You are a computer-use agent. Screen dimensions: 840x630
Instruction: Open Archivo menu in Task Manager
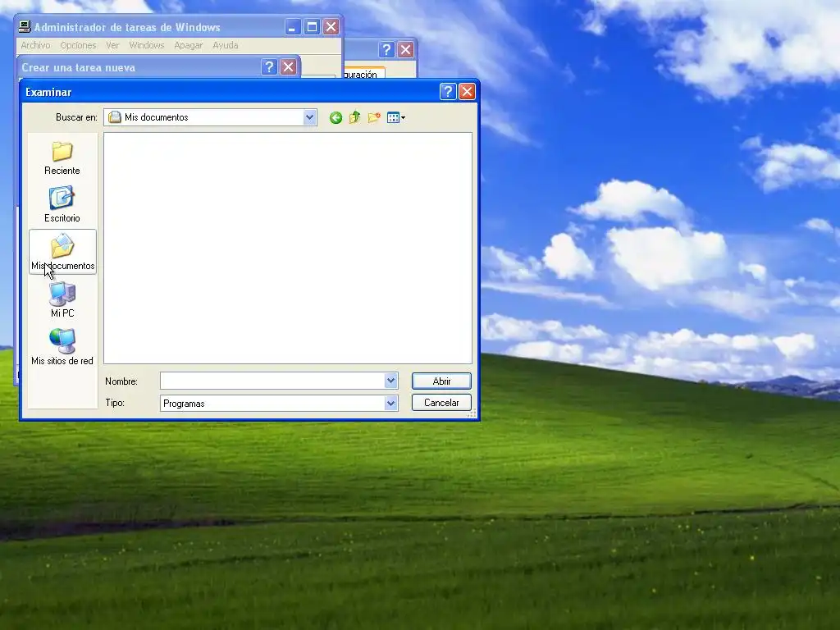pyautogui.click(x=35, y=46)
